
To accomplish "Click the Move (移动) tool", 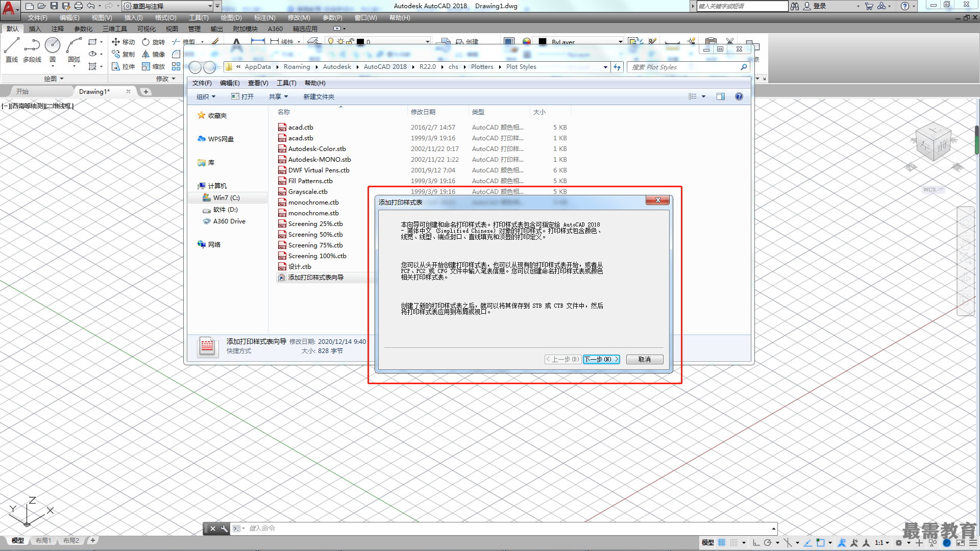I will pyautogui.click(x=123, y=42).
